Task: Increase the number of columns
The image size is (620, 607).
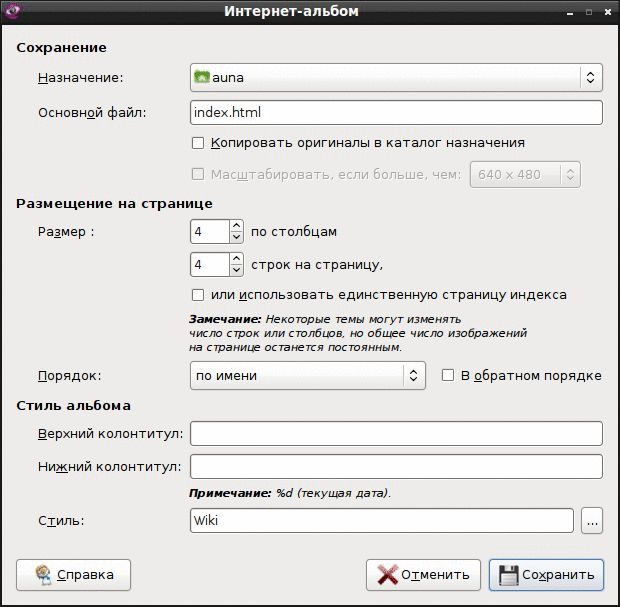Action: [236, 226]
